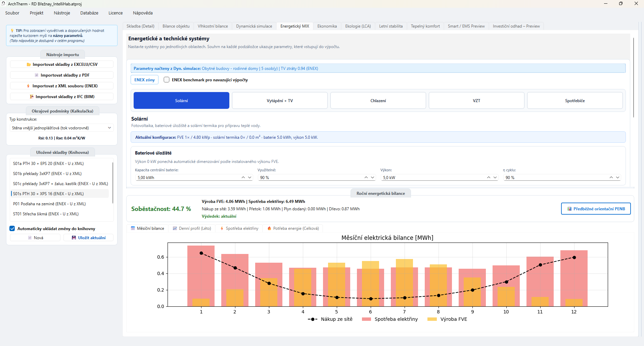644x346 pixels.
Task: Open the Smart / EMS Preview tab
Action: tap(466, 26)
